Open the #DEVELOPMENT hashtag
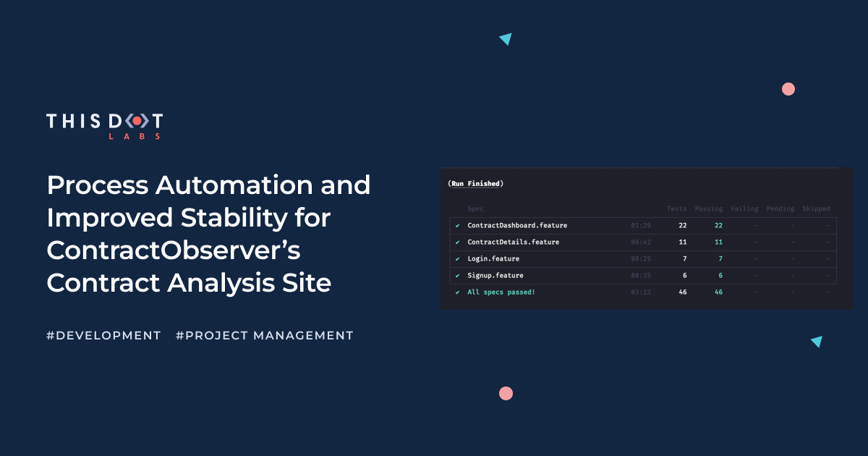Image resolution: width=868 pixels, height=456 pixels. click(103, 336)
